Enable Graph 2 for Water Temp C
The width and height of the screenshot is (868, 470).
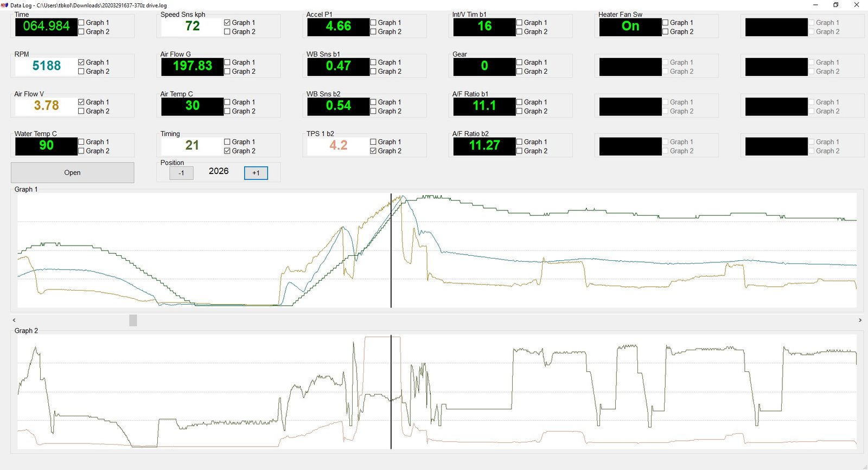click(x=81, y=151)
